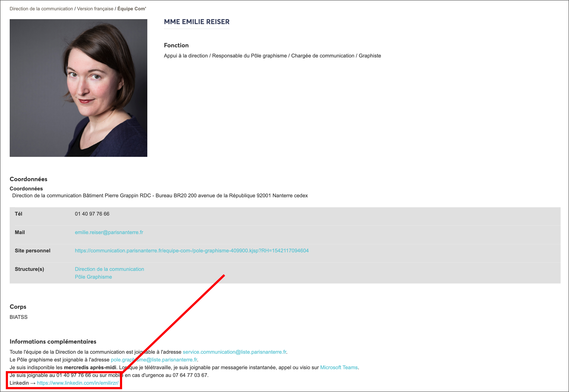Click the 'BIATSS' text
This screenshot has width=569, height=392.
pyautogui.click(x=19, y=317)
